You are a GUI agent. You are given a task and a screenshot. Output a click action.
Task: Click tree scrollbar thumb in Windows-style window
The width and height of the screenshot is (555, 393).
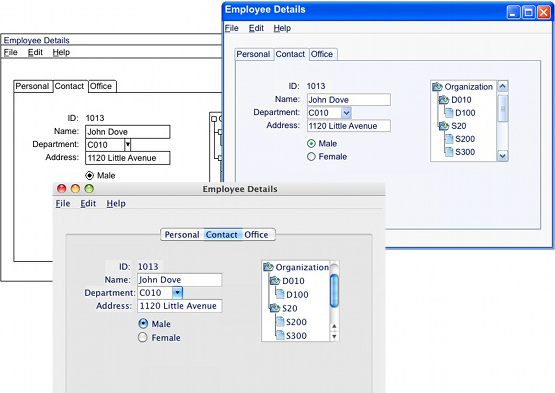tap(503, 108)
